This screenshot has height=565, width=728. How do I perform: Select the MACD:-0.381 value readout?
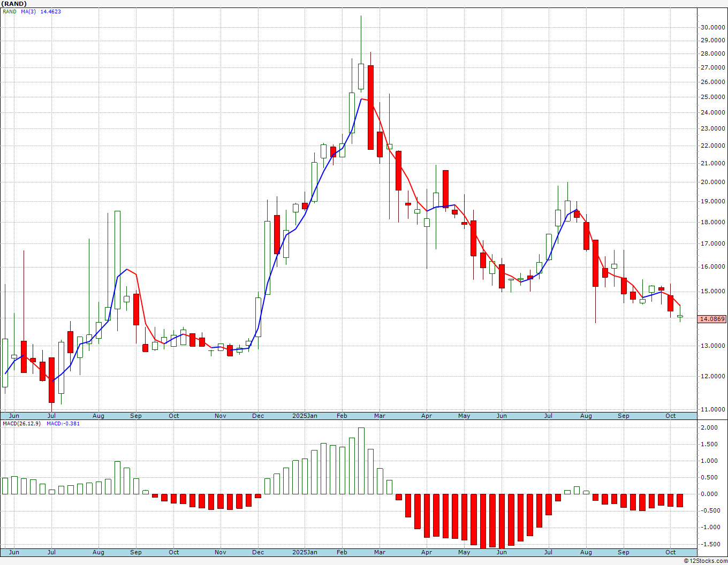63,423
